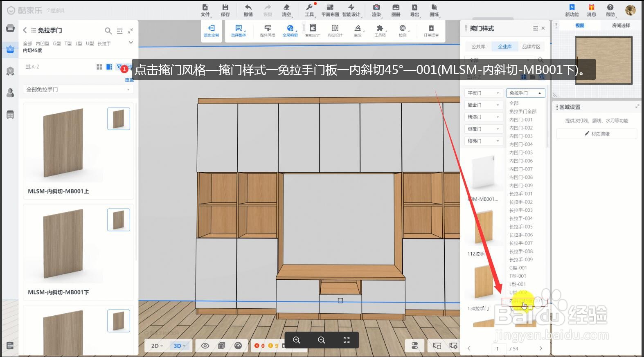This screenshot has height=357, width=644.
Task: Select the 企业库 tab
Action: tap(504, 47)
